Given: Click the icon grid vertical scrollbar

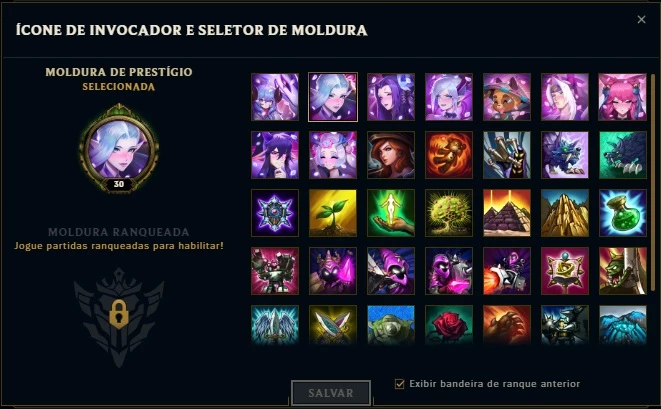Looking at the screenshot, I should click(653, 182).
